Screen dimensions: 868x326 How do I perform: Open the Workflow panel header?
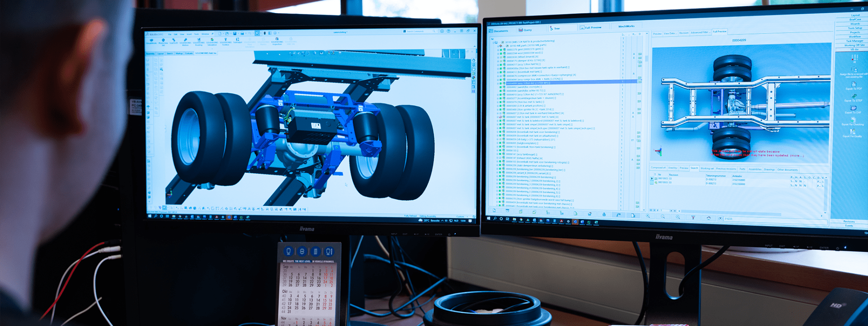855,37
